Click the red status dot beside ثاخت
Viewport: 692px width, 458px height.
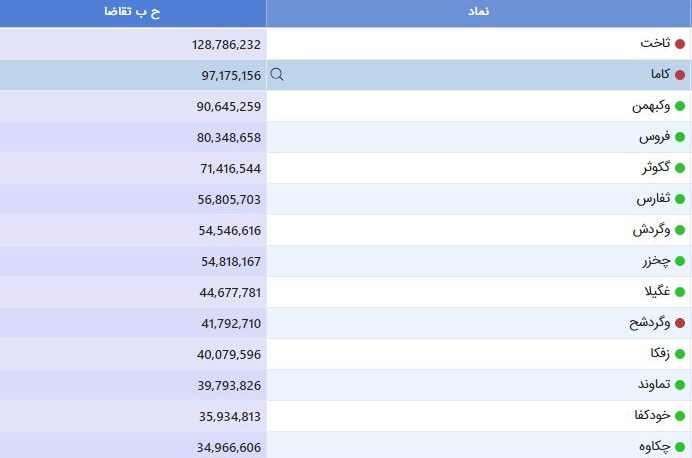(x=680, y=44)
